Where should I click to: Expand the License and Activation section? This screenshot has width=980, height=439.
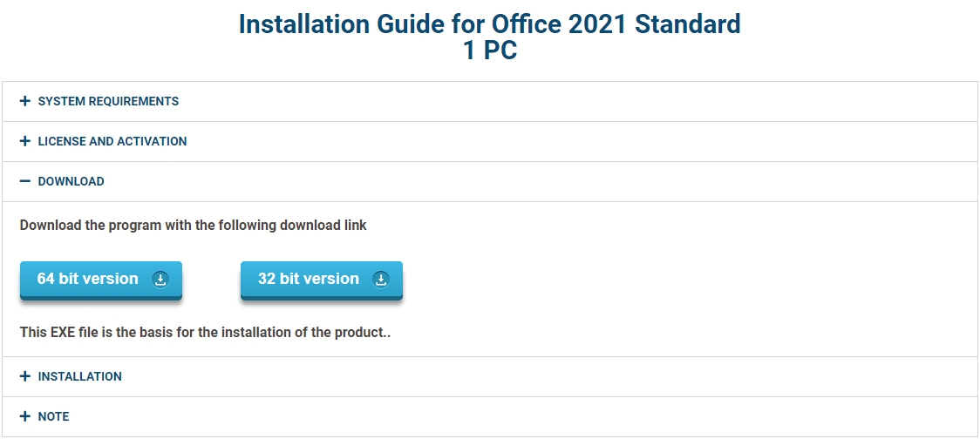pos(112,141)
